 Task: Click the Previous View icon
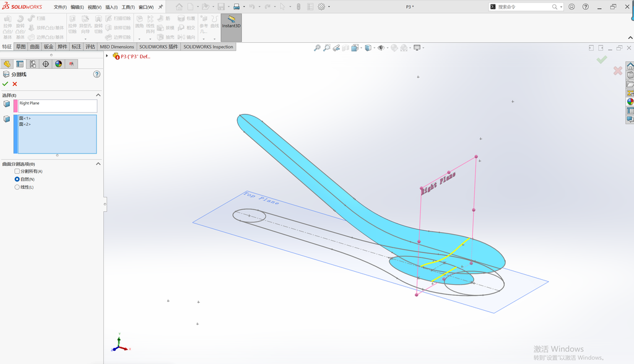tap(336, 48)
